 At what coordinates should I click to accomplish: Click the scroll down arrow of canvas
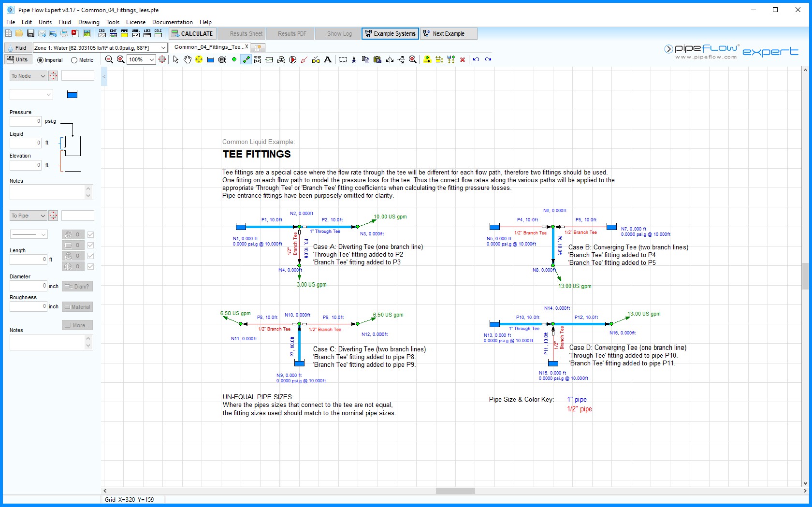(805, 483)
